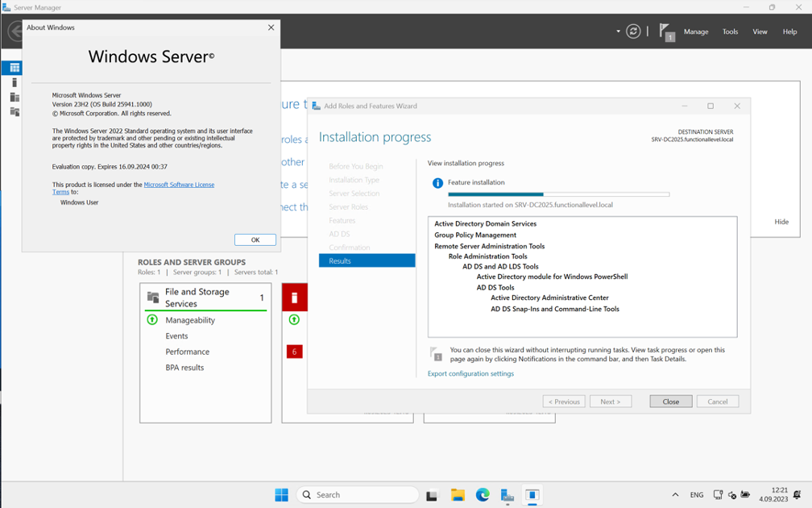Open Export configuration settings link

pyautogui.click(x=470, y=373)
